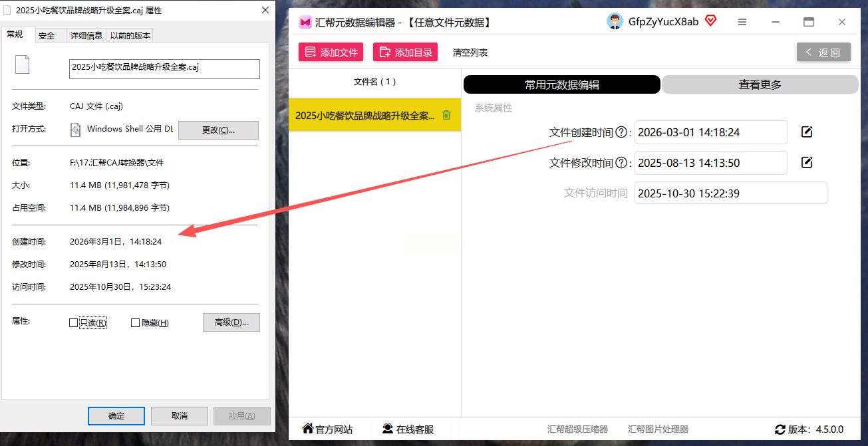Viewport: 868px width, 446px height.
Task: Click the file type text CAJ 文件 (.caj)
Action: (x=96, y=106)
